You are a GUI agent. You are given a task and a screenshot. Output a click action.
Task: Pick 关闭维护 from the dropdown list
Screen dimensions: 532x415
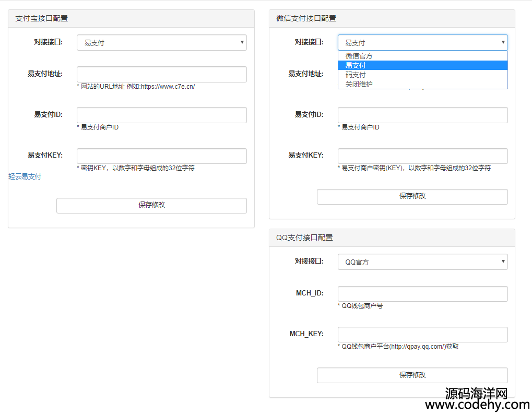359,84
